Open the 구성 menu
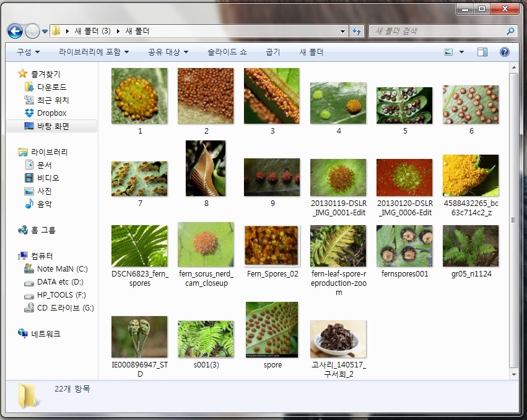The height and width of the screenshot is (420, 527). click(x=28, y=52)
